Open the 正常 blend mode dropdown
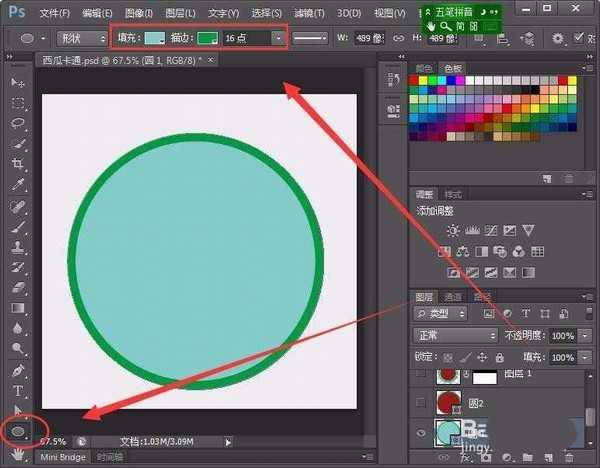Screen dimensions: 600x468 tap(455, 335)
